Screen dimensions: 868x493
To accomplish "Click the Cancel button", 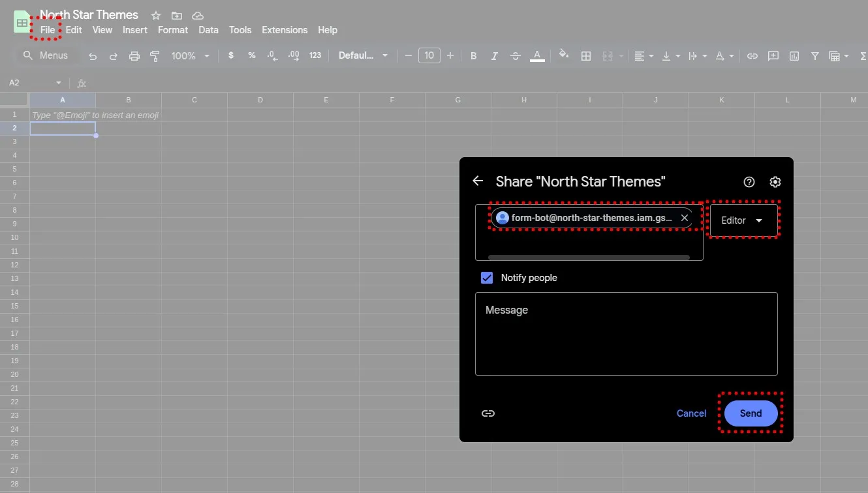I will click(691, 413).
